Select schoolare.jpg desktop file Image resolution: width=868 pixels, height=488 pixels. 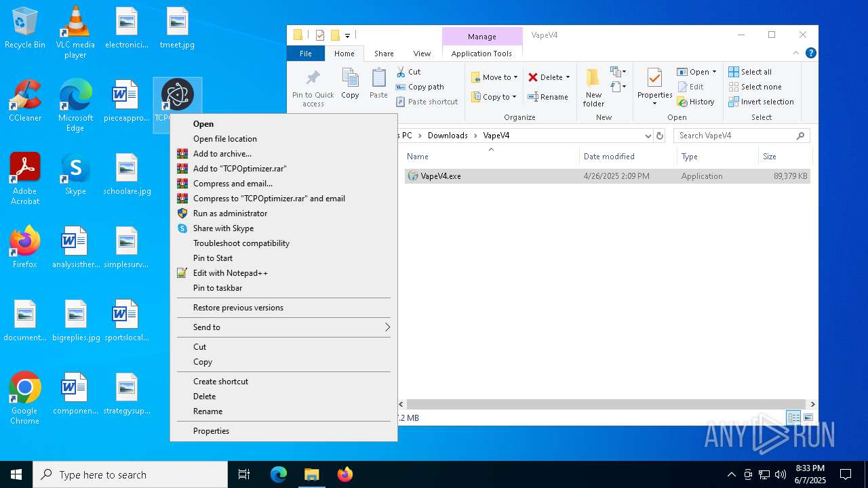127,174
